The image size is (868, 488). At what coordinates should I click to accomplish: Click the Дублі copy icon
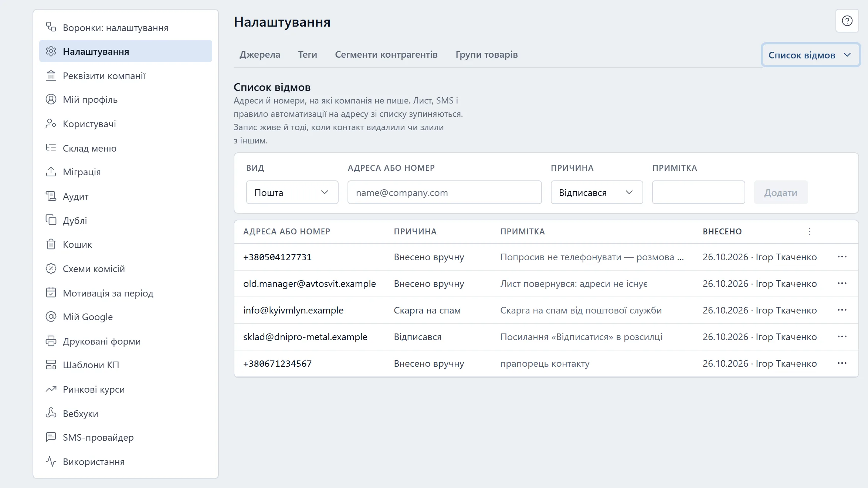[x=51, y=220]
